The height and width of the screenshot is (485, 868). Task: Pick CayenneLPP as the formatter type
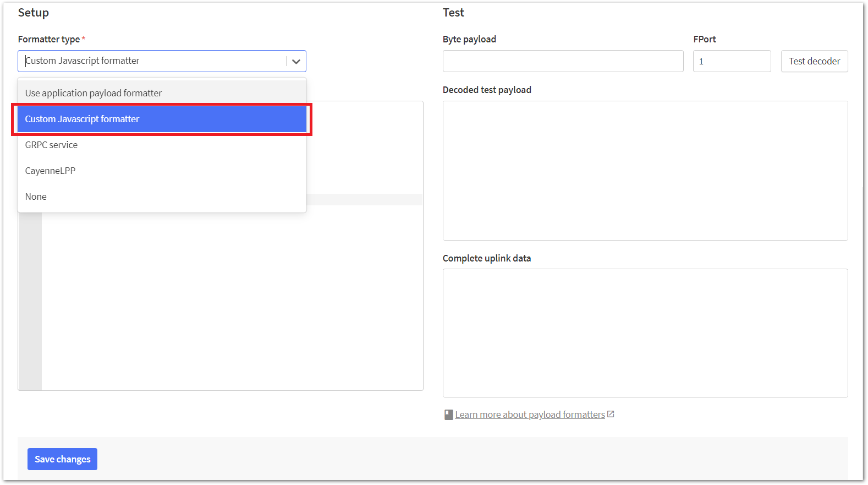point(51,171)
